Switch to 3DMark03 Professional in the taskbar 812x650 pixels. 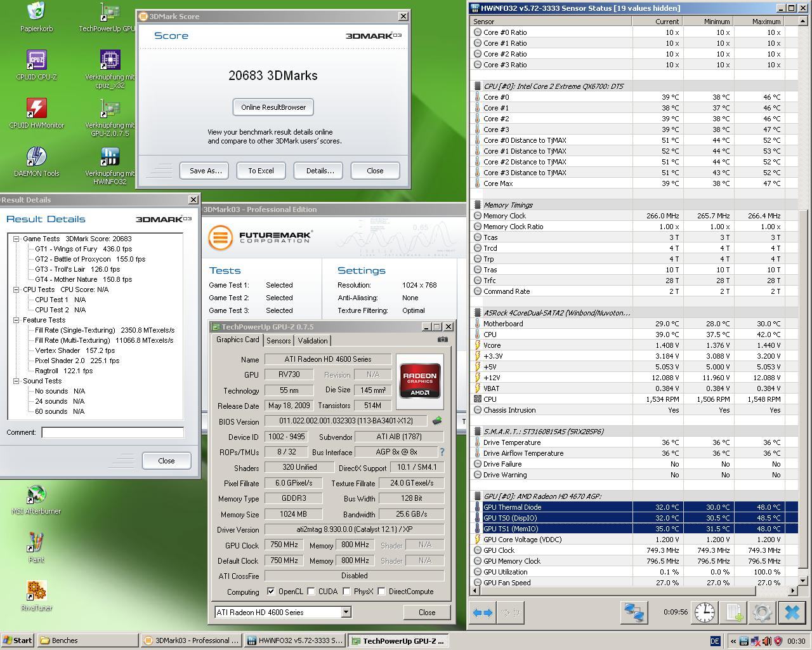pos(191,640)
